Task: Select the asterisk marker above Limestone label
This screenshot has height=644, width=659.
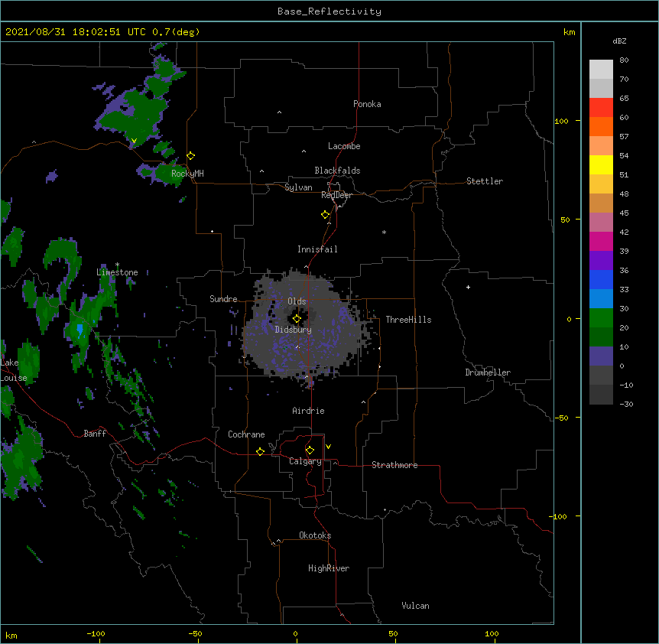Action: [x=117, y=265]
